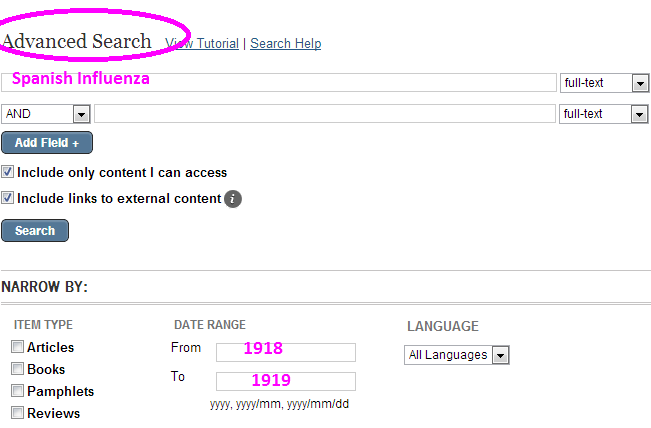This screenshot has height=428, width=651.
Task: Open the first full-text field dropdown
Action: [640, 84]
